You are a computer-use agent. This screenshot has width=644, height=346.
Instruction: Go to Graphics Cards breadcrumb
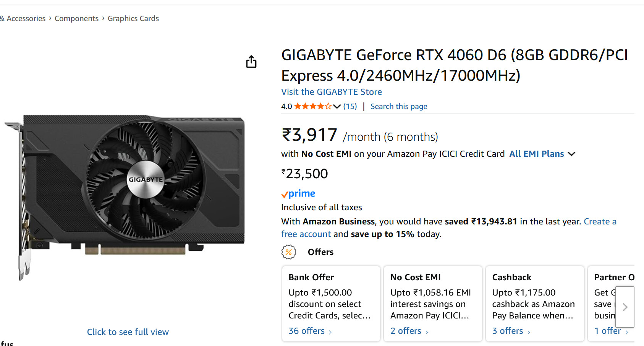click(x=133, y=18)
